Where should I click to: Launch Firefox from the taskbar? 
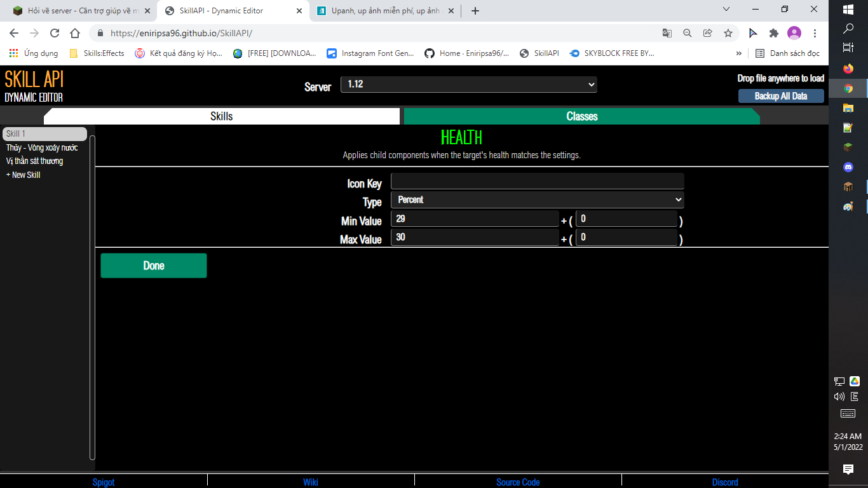(x=848, y=69)
